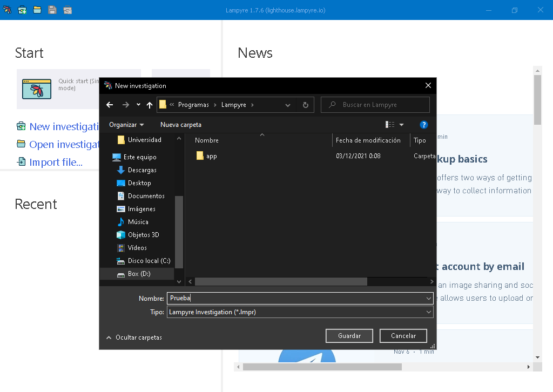Select Objetos 3D in the navigation pane
Screen dimensions: 553x392
click(x=138, y=235)
